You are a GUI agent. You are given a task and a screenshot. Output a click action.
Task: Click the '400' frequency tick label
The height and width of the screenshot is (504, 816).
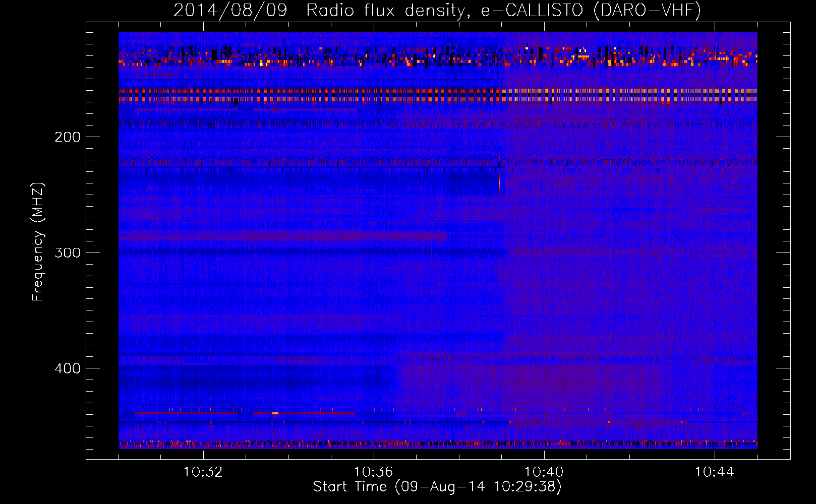(68, 368)
